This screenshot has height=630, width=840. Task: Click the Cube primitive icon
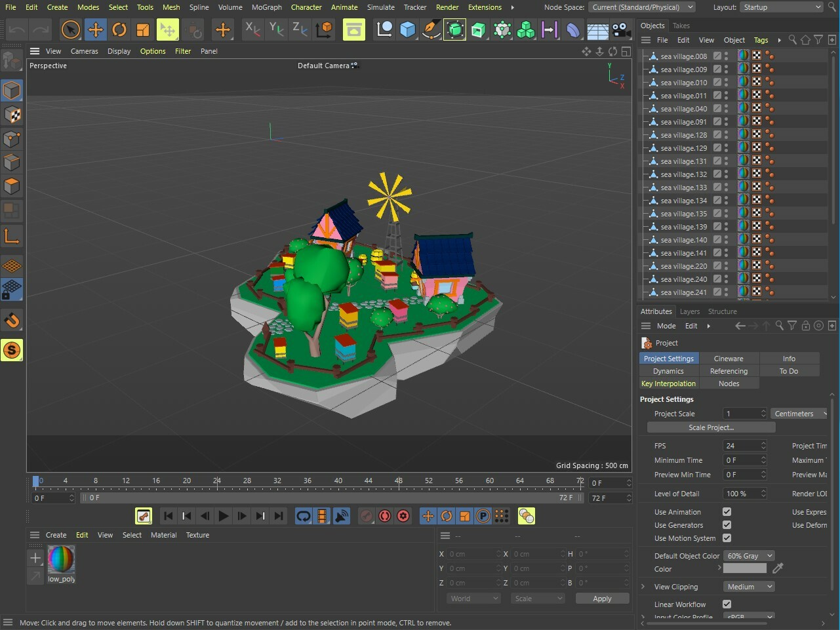pyautogui.click(x=407, y=30)
